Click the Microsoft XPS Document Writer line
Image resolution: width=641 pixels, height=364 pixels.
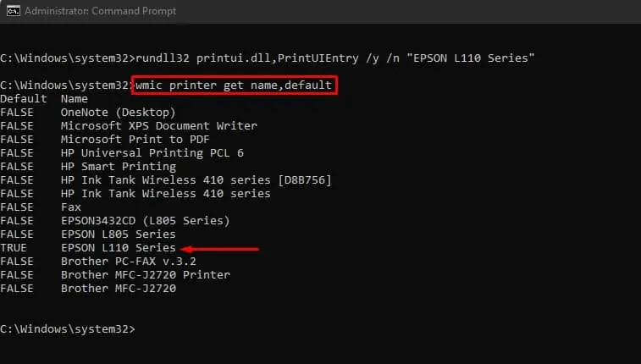point(158,126)
